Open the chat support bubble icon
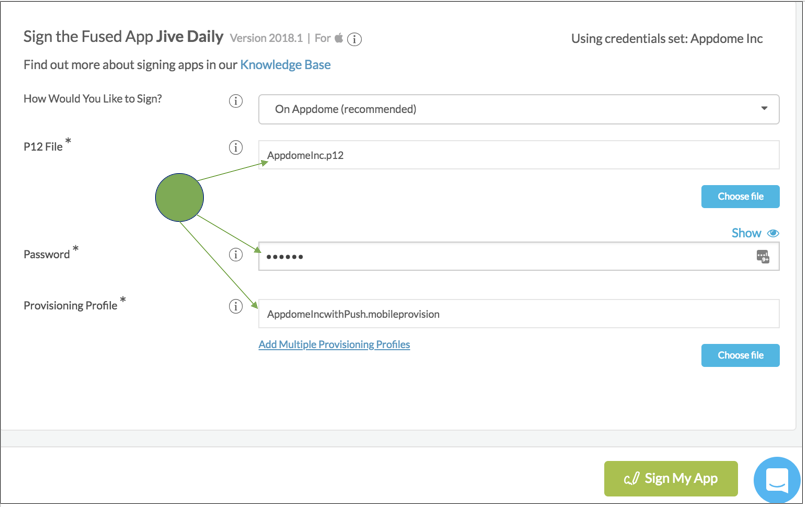Viewport: 805px width, 507px height. (x=777, y=480)
